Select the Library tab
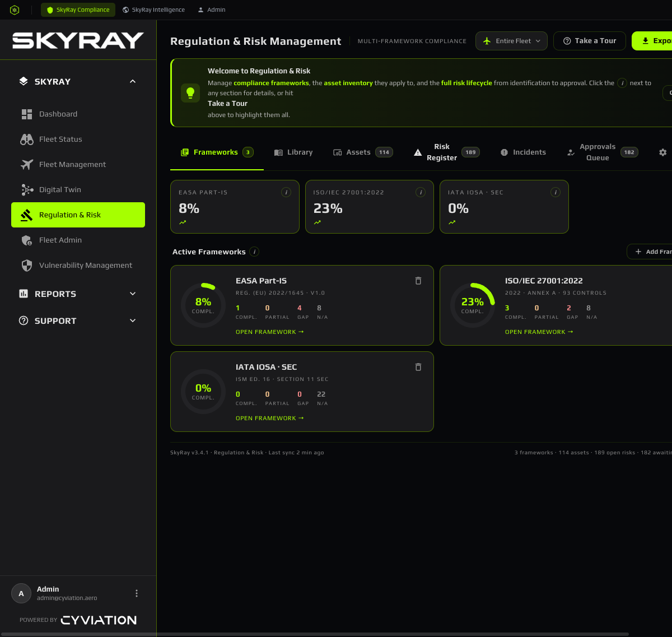Screen dimensions: 672x637 tap(293, 152)
